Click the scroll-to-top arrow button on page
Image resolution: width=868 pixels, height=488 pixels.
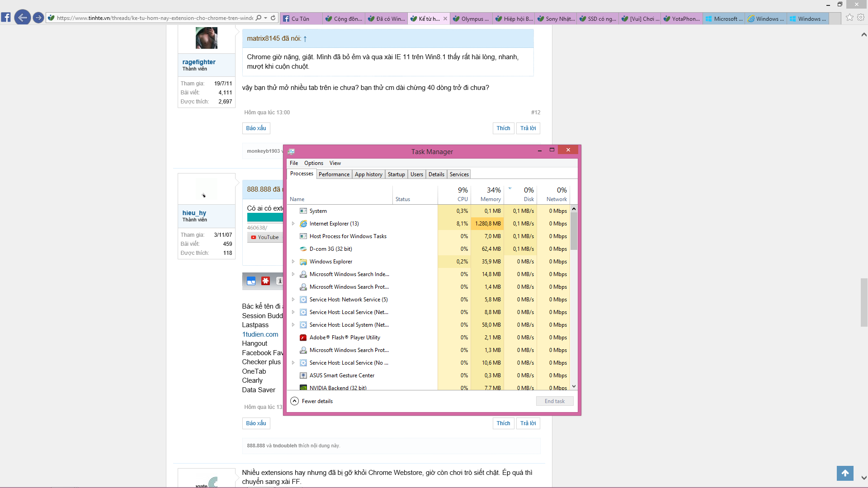(x=845, y=473)
